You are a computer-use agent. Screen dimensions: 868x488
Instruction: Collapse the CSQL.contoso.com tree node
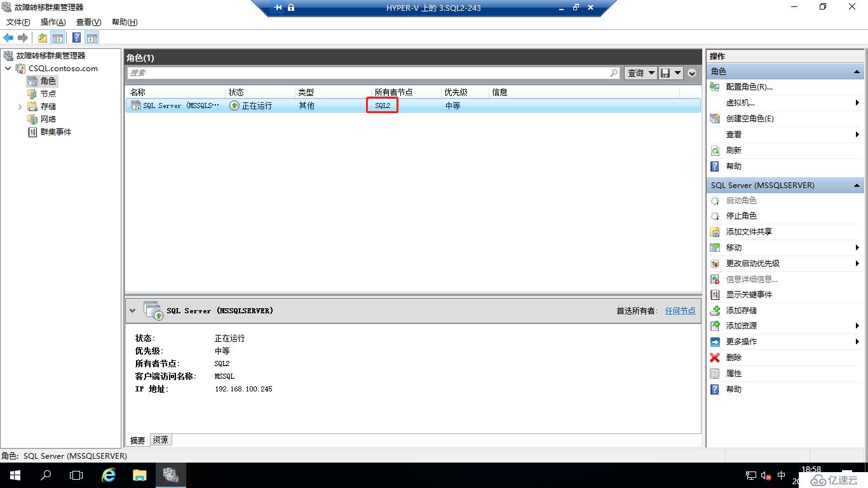[8, 69]
